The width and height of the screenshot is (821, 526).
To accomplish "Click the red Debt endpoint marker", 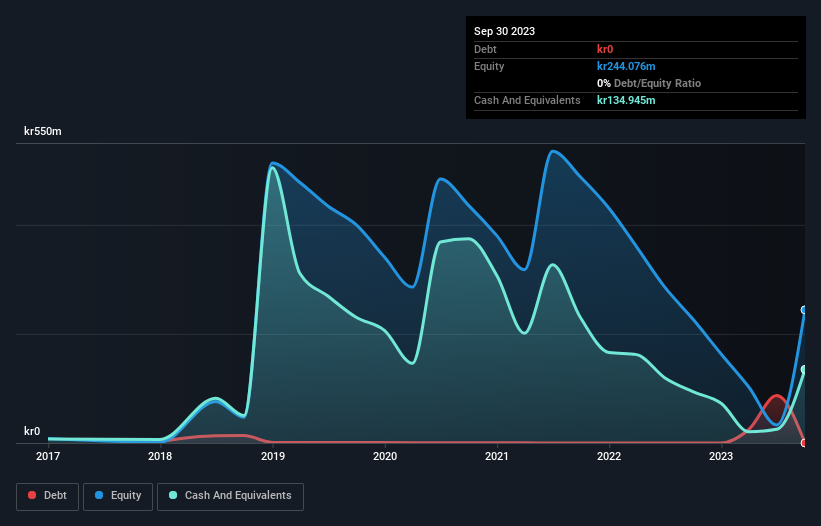I will point(804,443).
